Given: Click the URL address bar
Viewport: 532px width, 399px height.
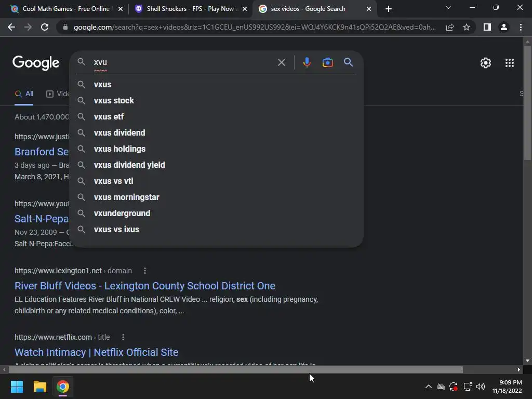Looking at the screenshot, I should [x=255, y=27].
